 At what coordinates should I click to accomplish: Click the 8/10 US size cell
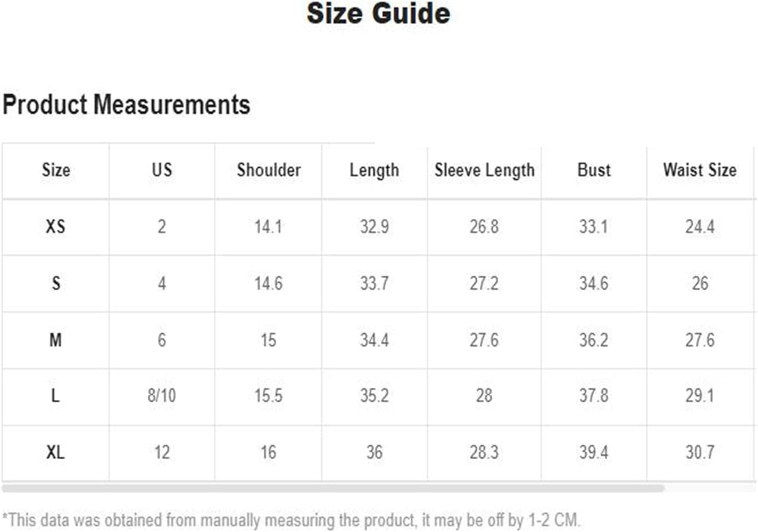[x=162, y=396]
